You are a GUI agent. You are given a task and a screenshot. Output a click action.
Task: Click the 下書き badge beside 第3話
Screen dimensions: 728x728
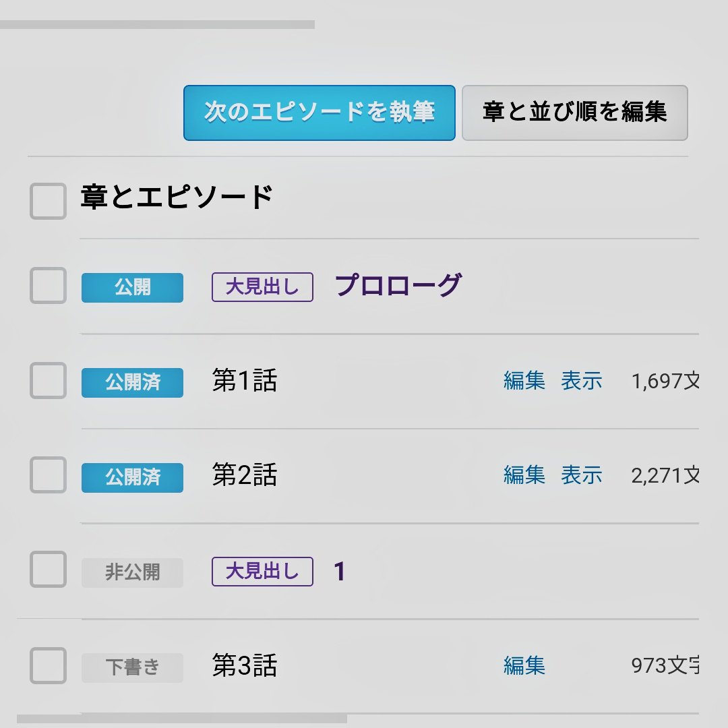pyautogui.click(x=132, y=668)
